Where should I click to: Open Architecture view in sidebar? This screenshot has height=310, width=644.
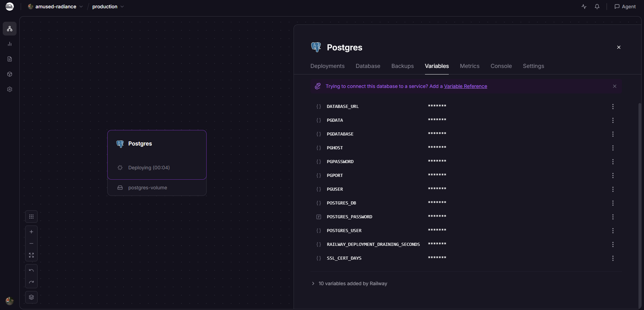10,29
